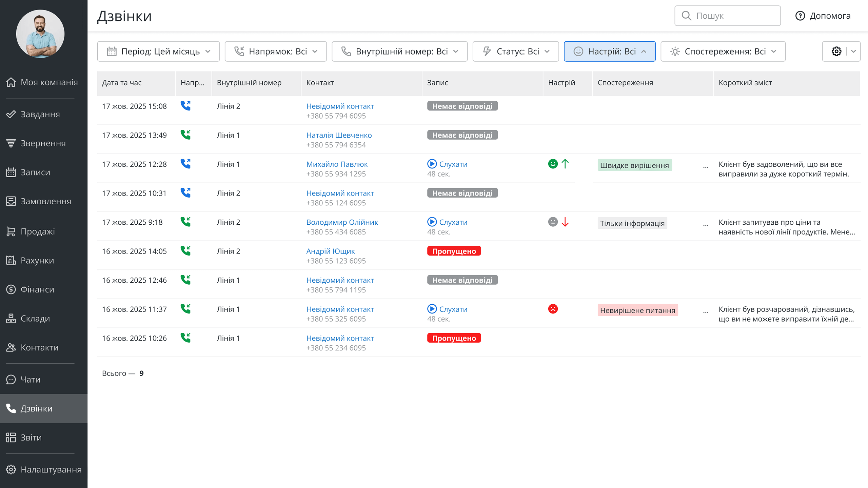Collapse the Настрій: Всі filter

pos(609,52)
